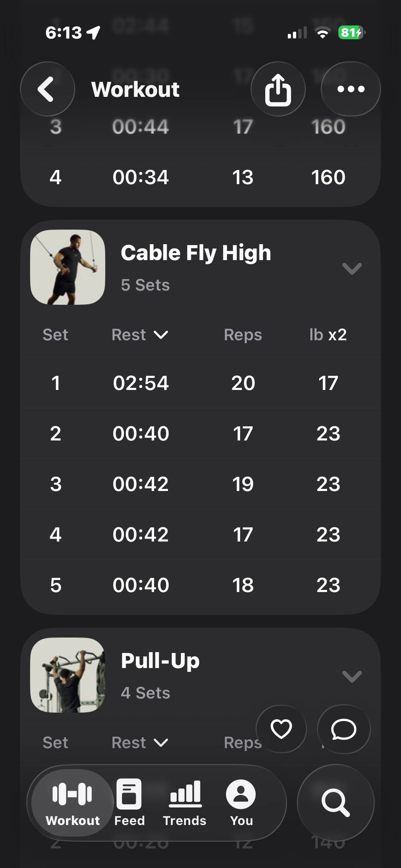Select set 1 row with 02:54 rest
Viewport: 401px width, 868px height.
(200, 383)
